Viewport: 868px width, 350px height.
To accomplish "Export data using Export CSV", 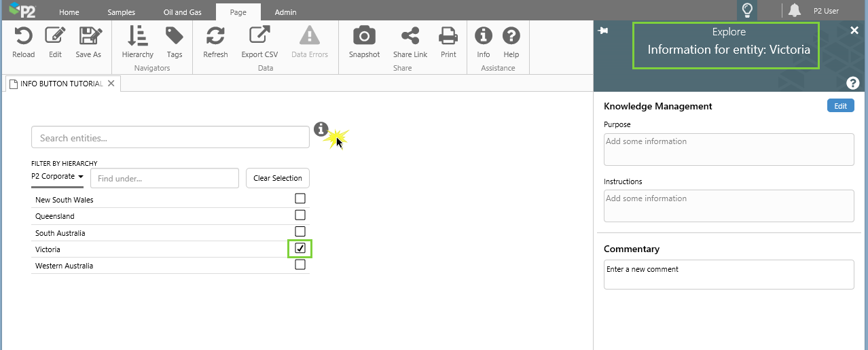I will point(259,36).
